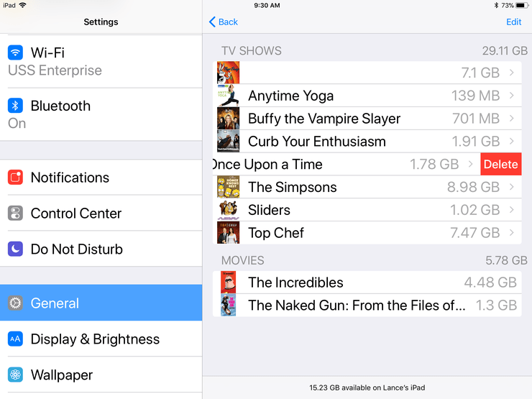The image size is (532, 399).
Task: Expand Top Chef row chevron
Action: coord(512,233)
